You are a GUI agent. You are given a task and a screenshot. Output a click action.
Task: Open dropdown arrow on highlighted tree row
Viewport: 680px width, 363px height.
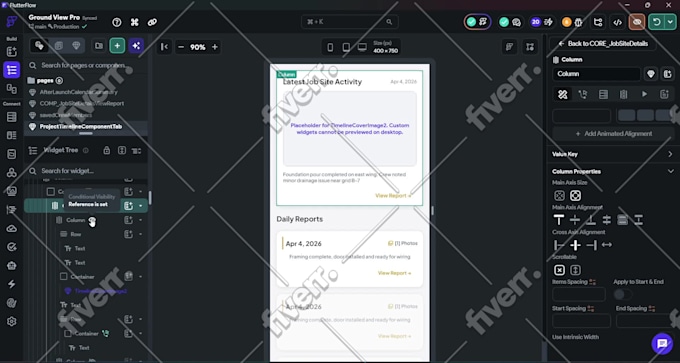click(141, 206)
